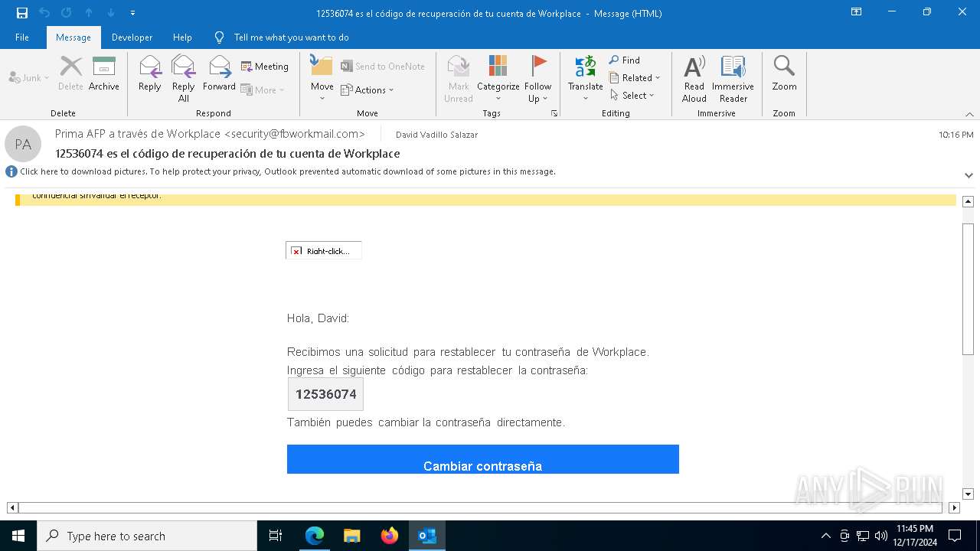Viewport: 980px width, 551px height.
Task: Click the Delete message icon
Action: (x=70, y=73)
